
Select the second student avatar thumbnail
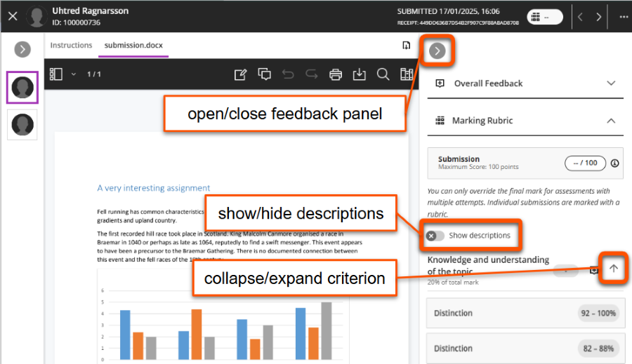pos(22,124)
